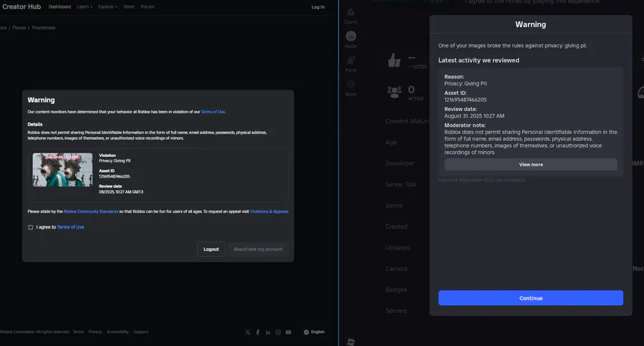Screen dimensions: 644x346
Task: Open the Privacy footer link
Action: coord(95,332)
